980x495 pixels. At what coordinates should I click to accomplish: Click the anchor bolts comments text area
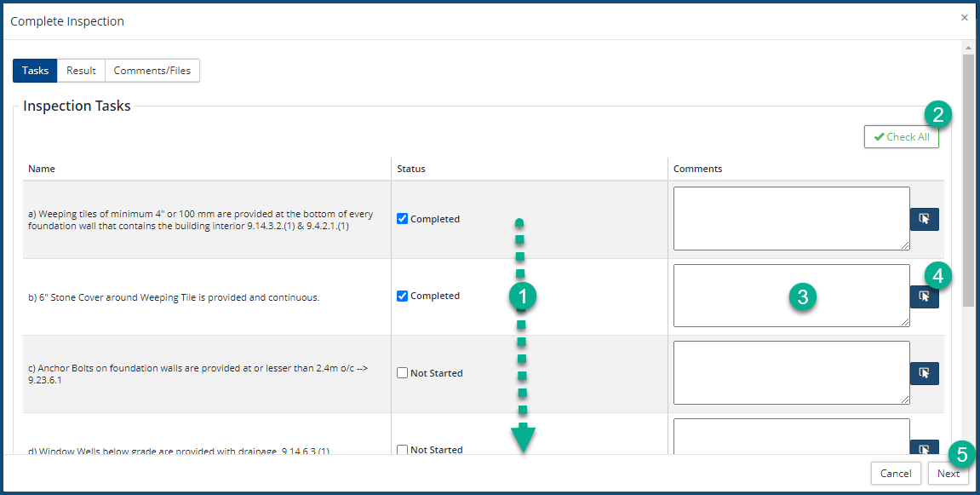tap(791, 373)
